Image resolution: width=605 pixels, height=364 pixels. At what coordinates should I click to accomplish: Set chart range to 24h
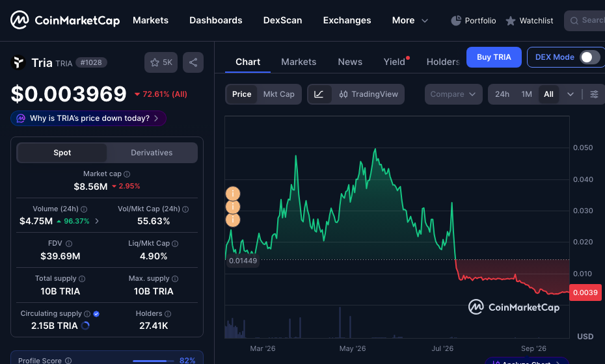(x=502, y=94)
